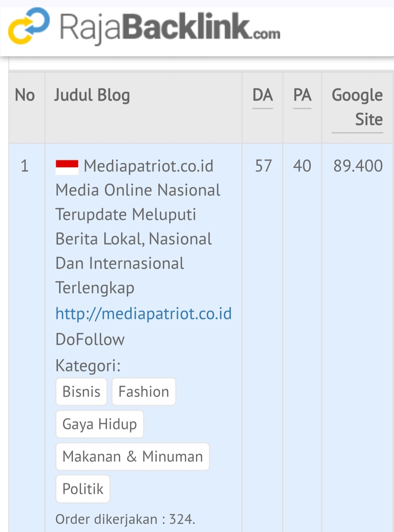Click the Mediapatriot.co.id blog title
Screen dimensions: 394x532
tap(148, 166)
